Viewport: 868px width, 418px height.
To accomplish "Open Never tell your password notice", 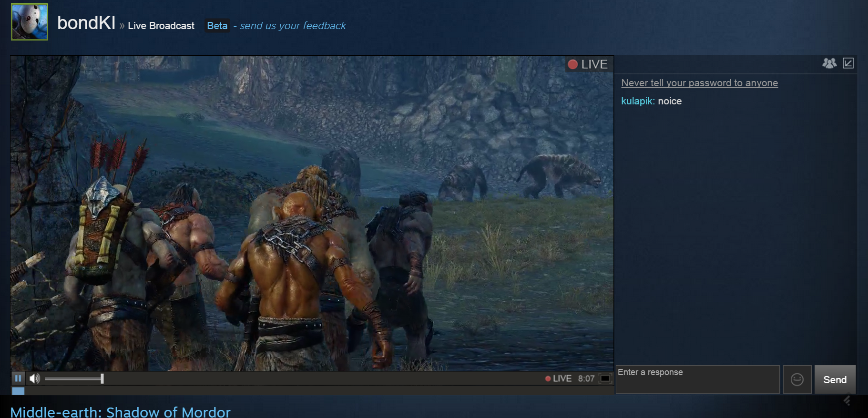I will [x=699, y=83].
